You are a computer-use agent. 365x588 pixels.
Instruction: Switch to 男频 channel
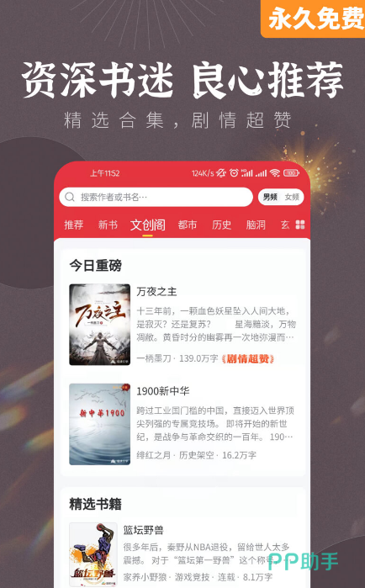tap(270, 197)
